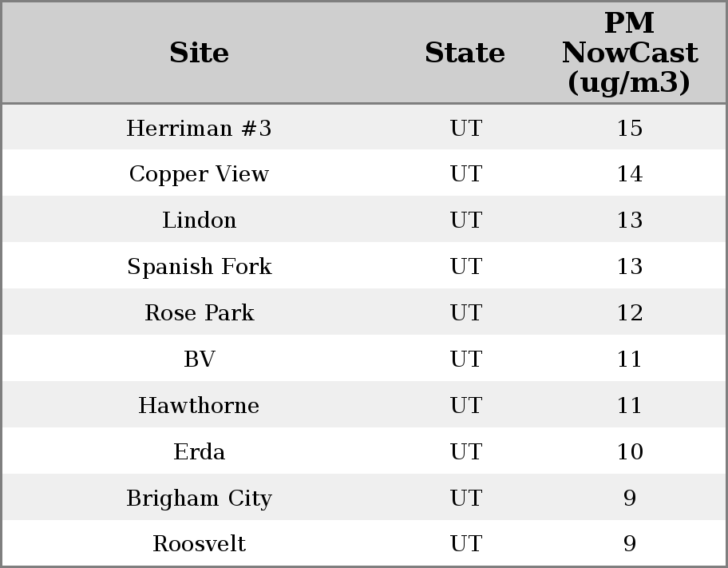Click the PM value 15 for Herriman #3
Image resolution: width=728 pixels, height=568 pixels.
[x=629, y=129]
